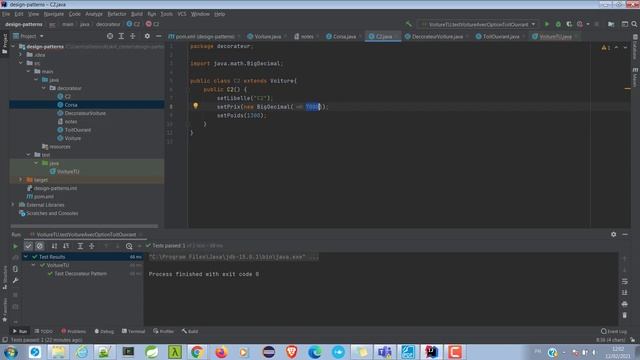The height and width of the screenshot is (360, 640).
Task: Start debugging with the green bug icon
Action: tap(558, 24)
